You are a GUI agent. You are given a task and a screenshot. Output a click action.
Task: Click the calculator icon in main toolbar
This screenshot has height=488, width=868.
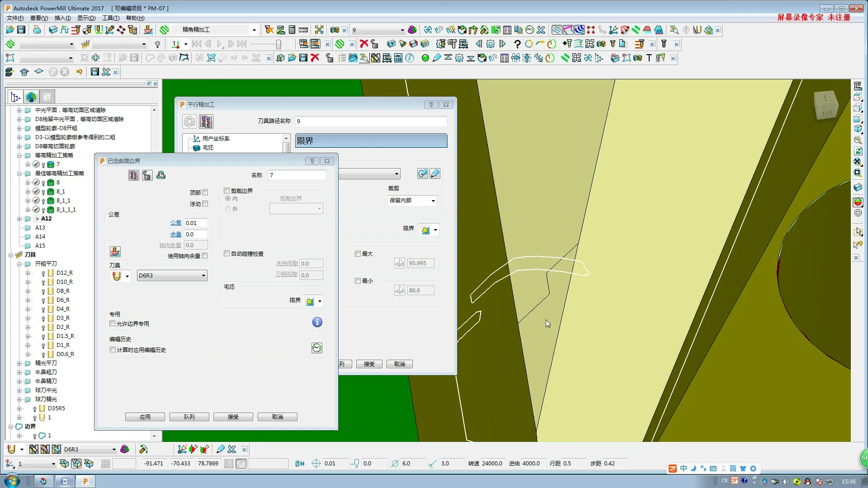[x=292, y=30]
